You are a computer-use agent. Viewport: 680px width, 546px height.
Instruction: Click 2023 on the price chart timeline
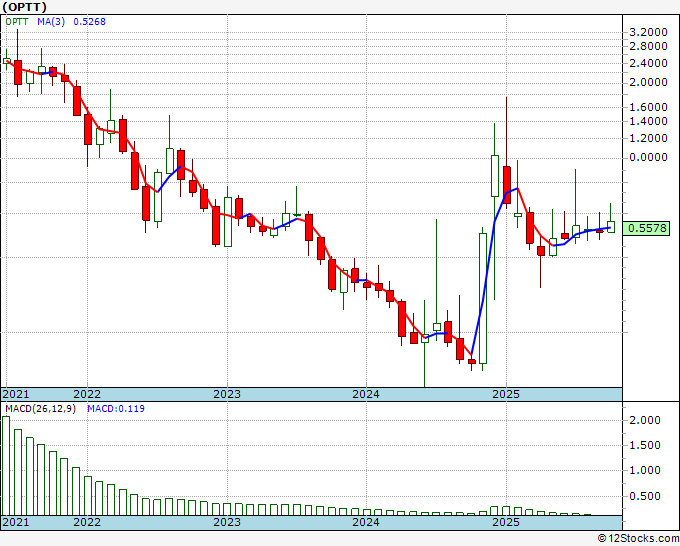[227, 394]
